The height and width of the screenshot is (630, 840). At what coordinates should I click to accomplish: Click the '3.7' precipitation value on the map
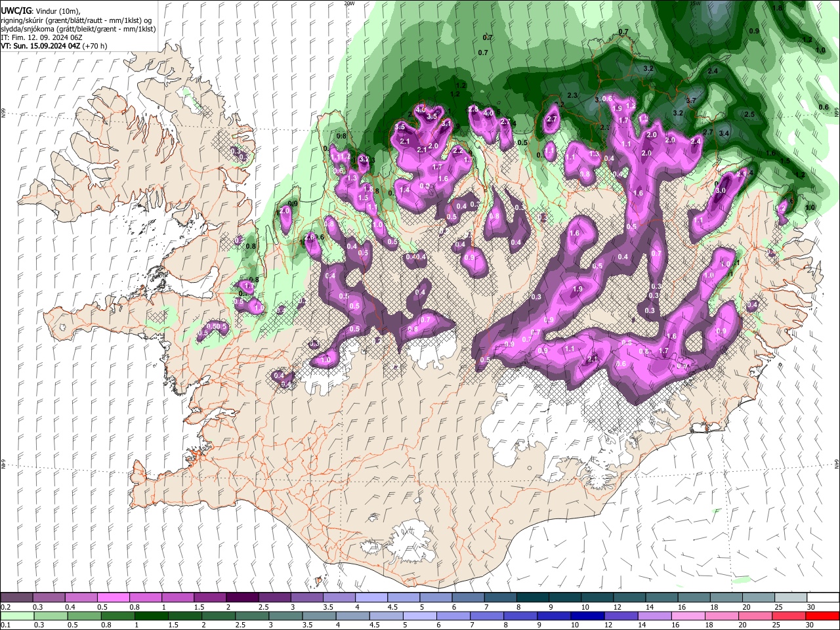pyautogui.click(x=690, y=100)
